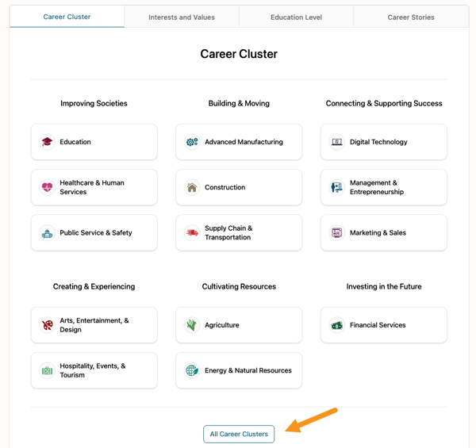The height and width of the screenshot is (448, 476).
Task: Select the Construction cluster label
Action: point(225,187)
